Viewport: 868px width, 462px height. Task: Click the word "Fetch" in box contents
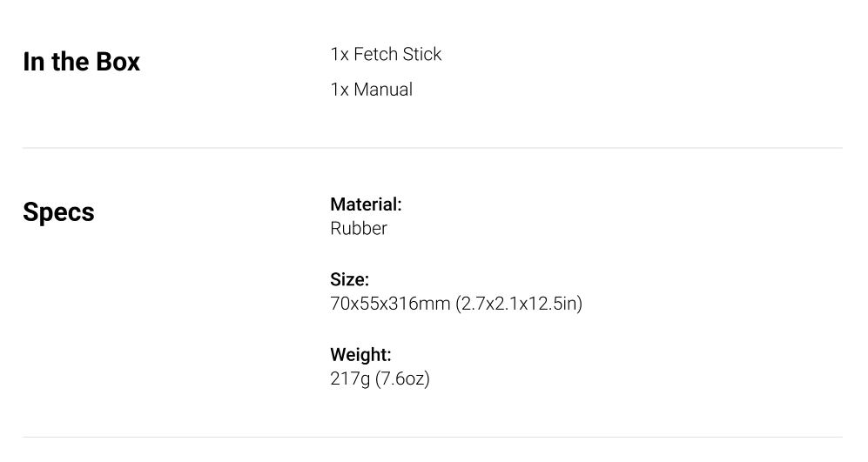pyautogui.click(x=375, y=54)
